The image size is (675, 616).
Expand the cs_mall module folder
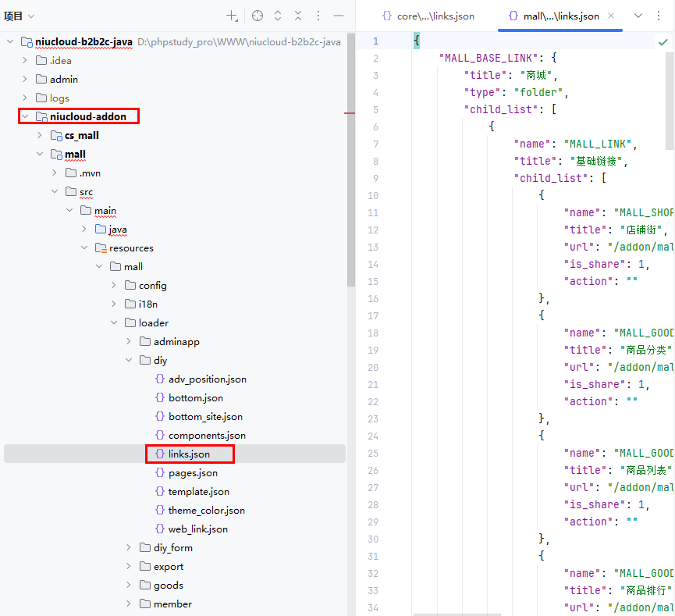[x=41, y=135]
